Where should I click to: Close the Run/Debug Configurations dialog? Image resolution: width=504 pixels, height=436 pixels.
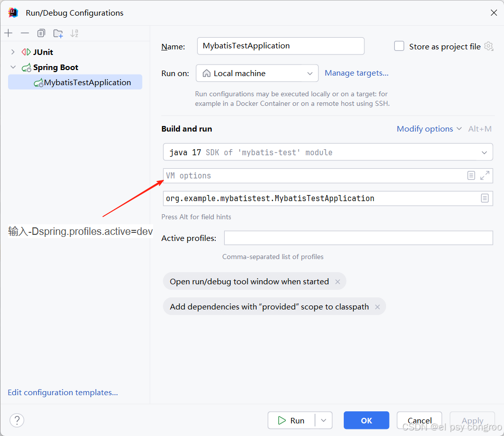494,13
